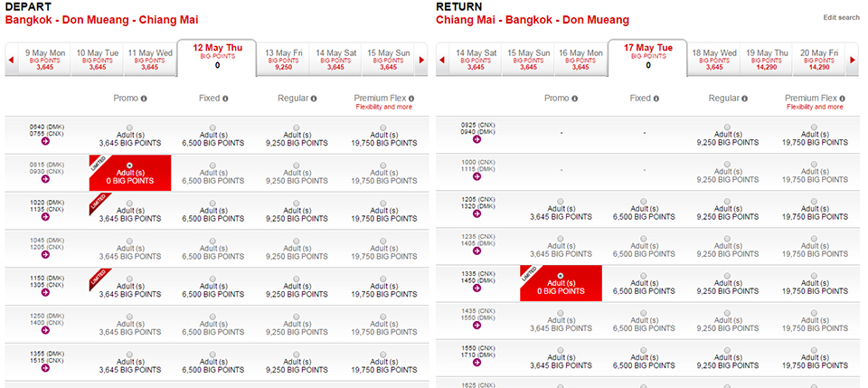Click the Edit search link
The height and width of the screenshot is (388, 868).
[x=842, y=18]
